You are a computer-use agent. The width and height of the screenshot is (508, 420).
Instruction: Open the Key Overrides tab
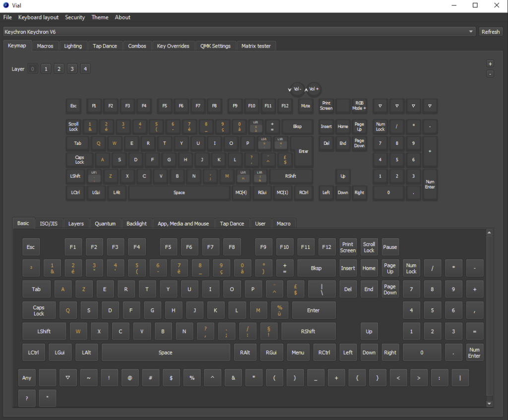[173, 46]
